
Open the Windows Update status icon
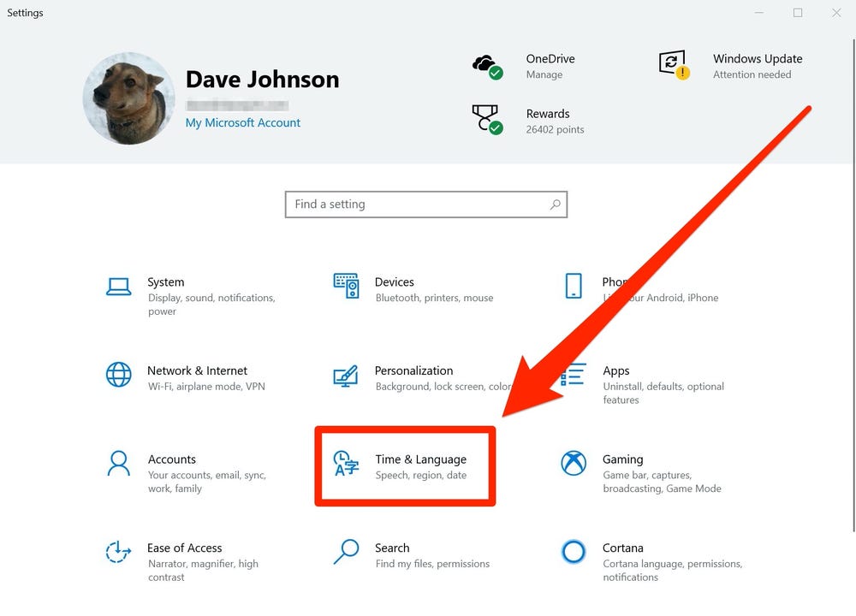[673, 65]
